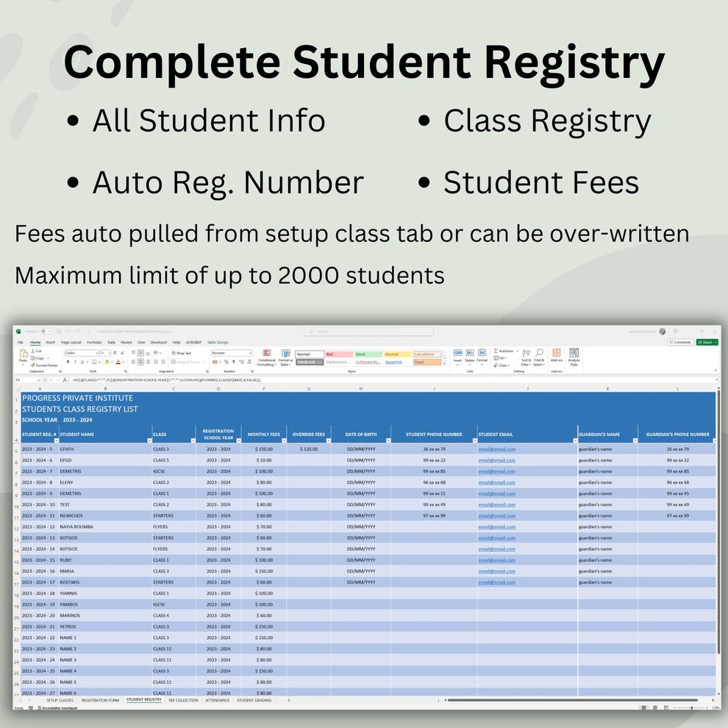The width and height of the screenshot is (728, 728).
Task: Click the zoom slider in status bar
Action: coord(692,707)
